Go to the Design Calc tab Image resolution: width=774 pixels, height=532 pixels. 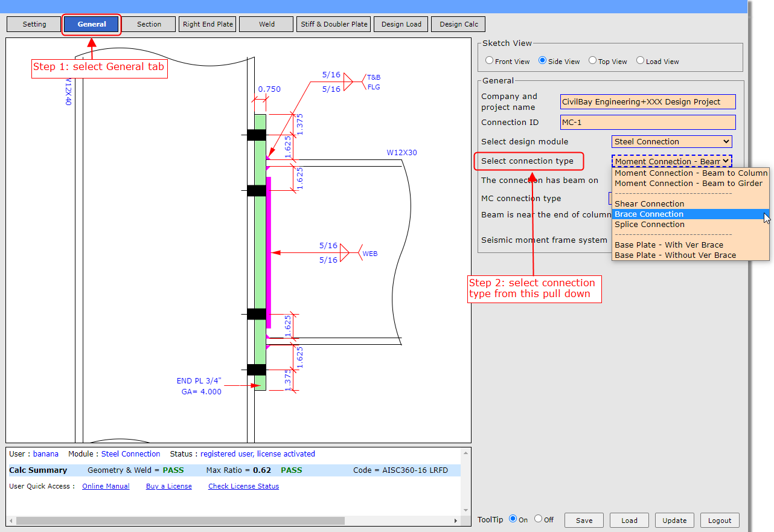pos(458,24)
